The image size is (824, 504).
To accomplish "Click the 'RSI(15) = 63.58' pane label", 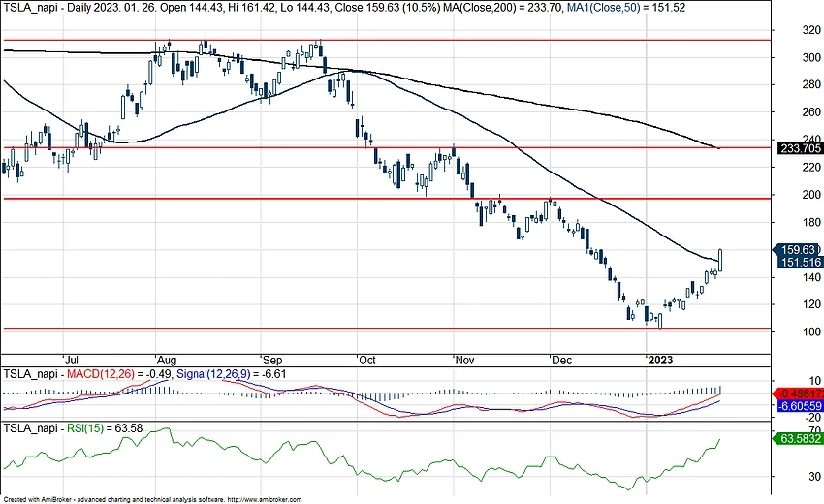I will [x=105, y=428].
